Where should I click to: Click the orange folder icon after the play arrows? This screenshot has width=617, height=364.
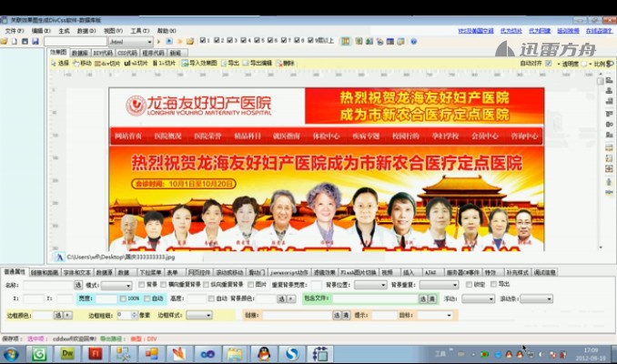190,41
